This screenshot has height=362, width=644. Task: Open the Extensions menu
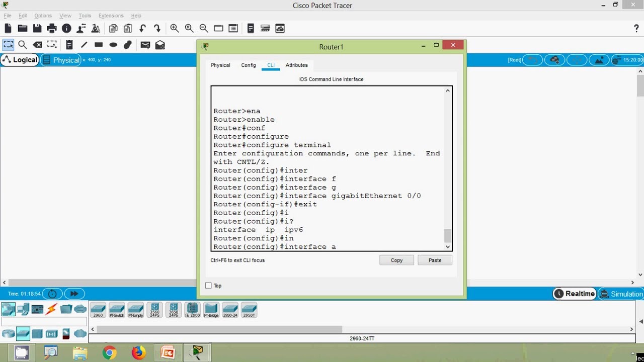pyautogui.click(x=111, y=16)
